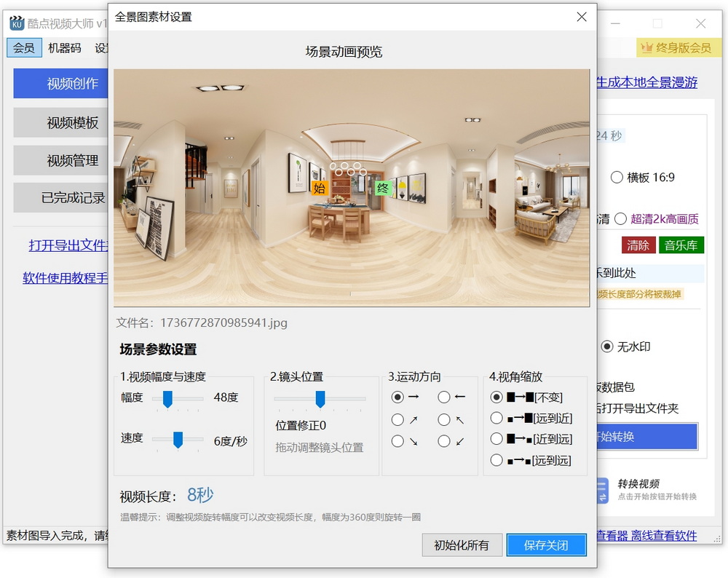Enable 超清2k高画质 quality option
The height and width of the screenshot is (578, 728).
(620, 219)
